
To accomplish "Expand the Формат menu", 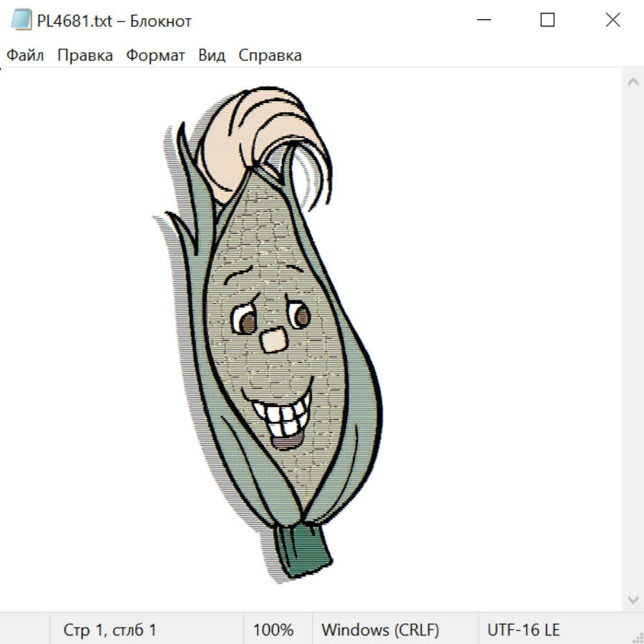I will 155,56.
